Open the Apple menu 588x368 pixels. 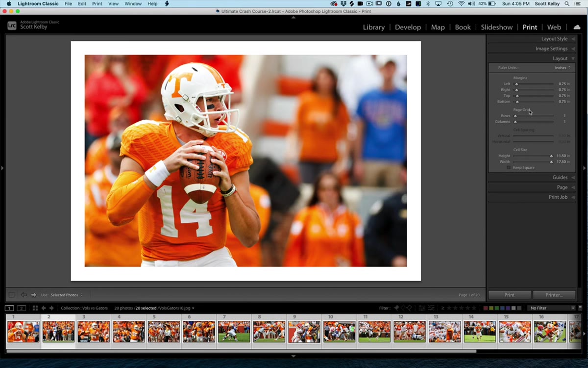(x=8, y=3)
